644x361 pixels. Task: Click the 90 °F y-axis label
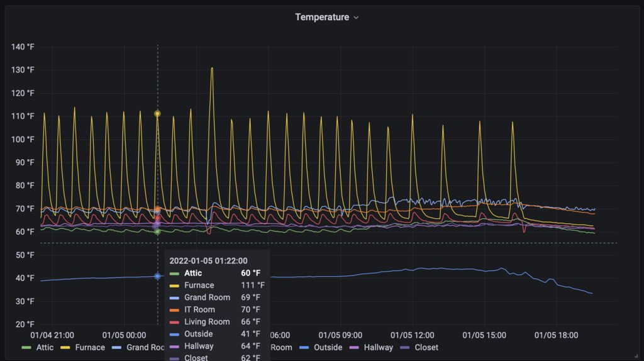pyautogui.click(x=25, y=162)
